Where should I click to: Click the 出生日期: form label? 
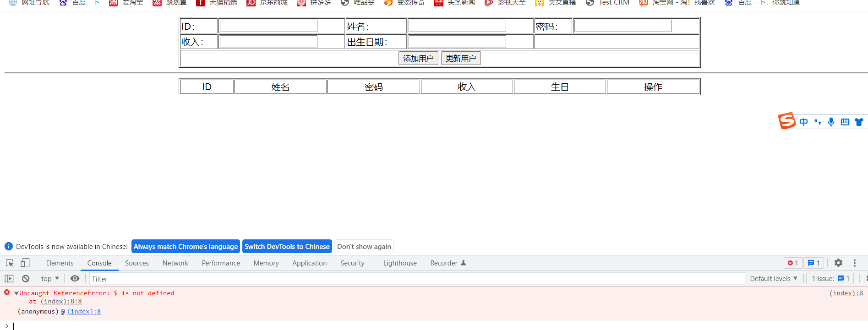pos(367,42)
